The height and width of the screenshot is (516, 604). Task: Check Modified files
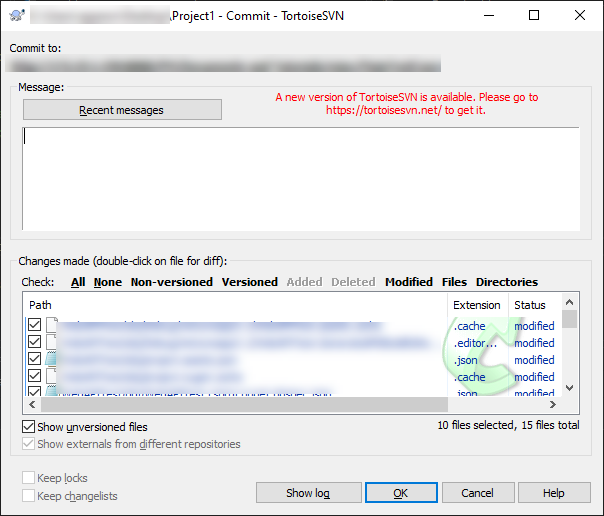(409, 282)
